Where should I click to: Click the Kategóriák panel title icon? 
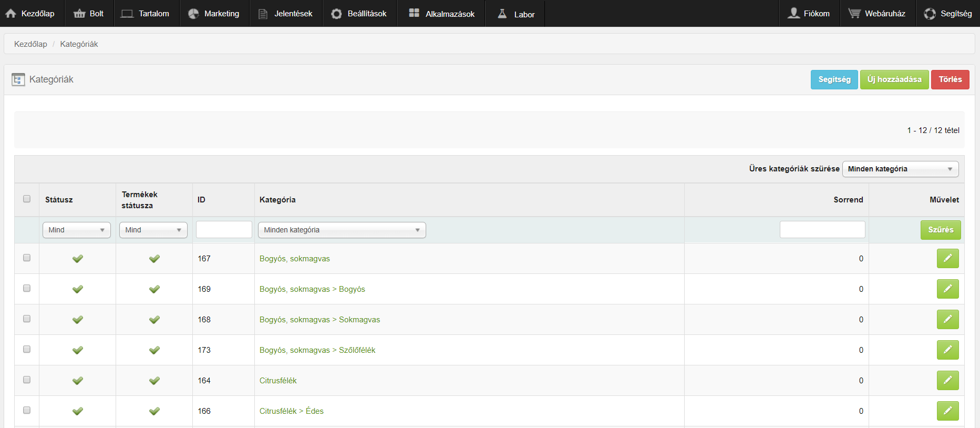pos(18,79)
